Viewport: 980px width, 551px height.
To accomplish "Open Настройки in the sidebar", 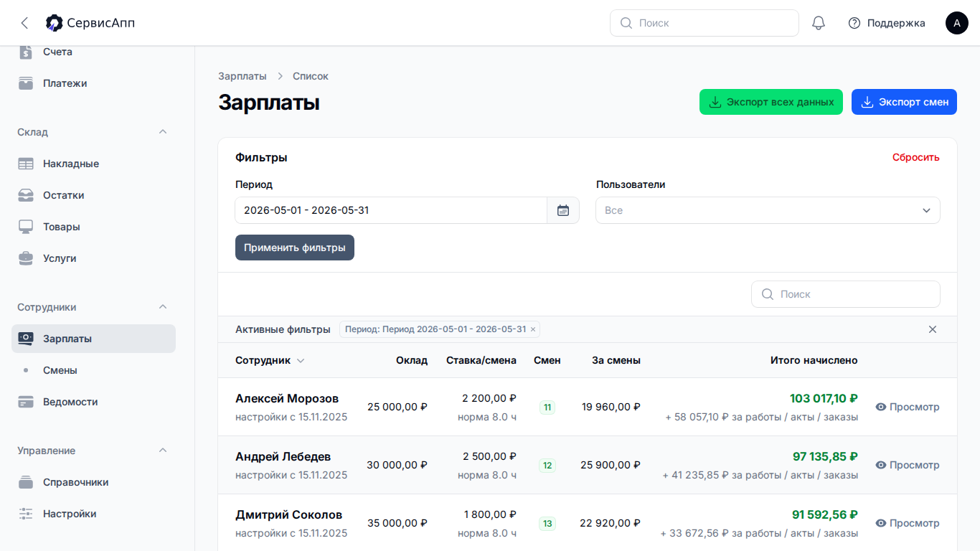I will [93, 514].
